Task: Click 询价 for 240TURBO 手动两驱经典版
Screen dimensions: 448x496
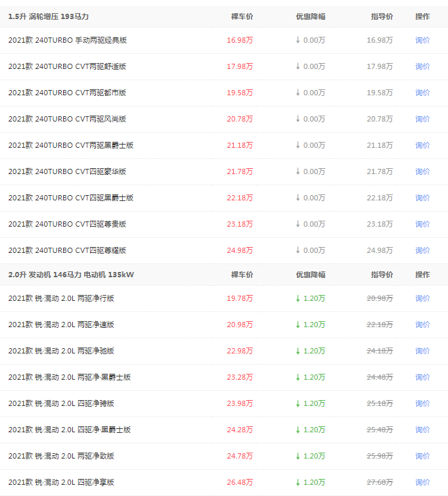Action: tap(422, 40)
